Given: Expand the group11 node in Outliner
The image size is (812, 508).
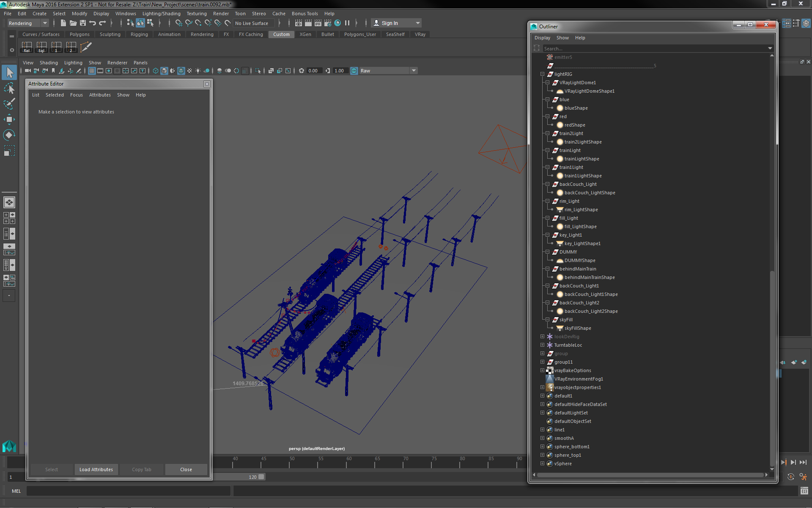Looking at the screenshot, I should point(542,362).
